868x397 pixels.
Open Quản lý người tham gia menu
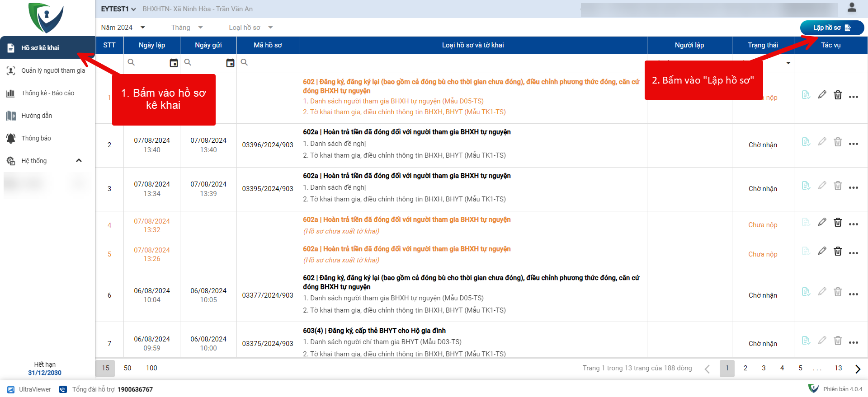point(53,70)
